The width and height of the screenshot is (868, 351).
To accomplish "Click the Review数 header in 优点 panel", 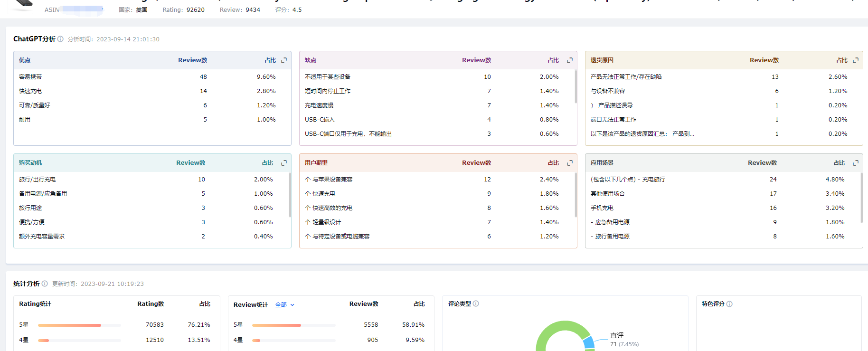I will pos(192,60).
